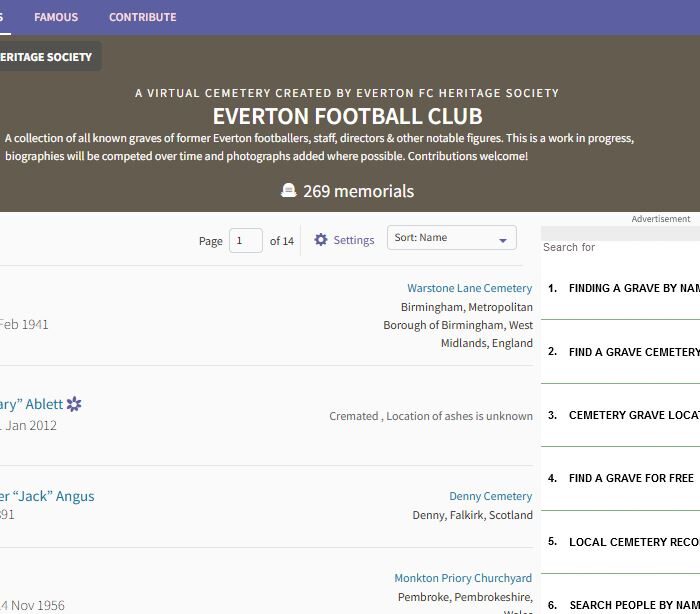Click the Finding a Grave by Name ad
Image resolution: width=700 pixels, height=614 pixels.
point(633,288)
